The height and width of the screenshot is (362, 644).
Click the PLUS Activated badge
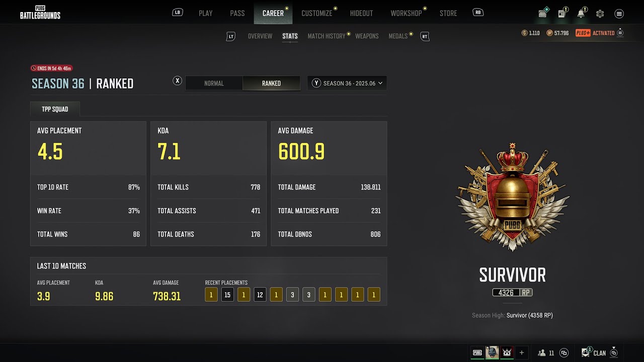[x=595, y=33]
